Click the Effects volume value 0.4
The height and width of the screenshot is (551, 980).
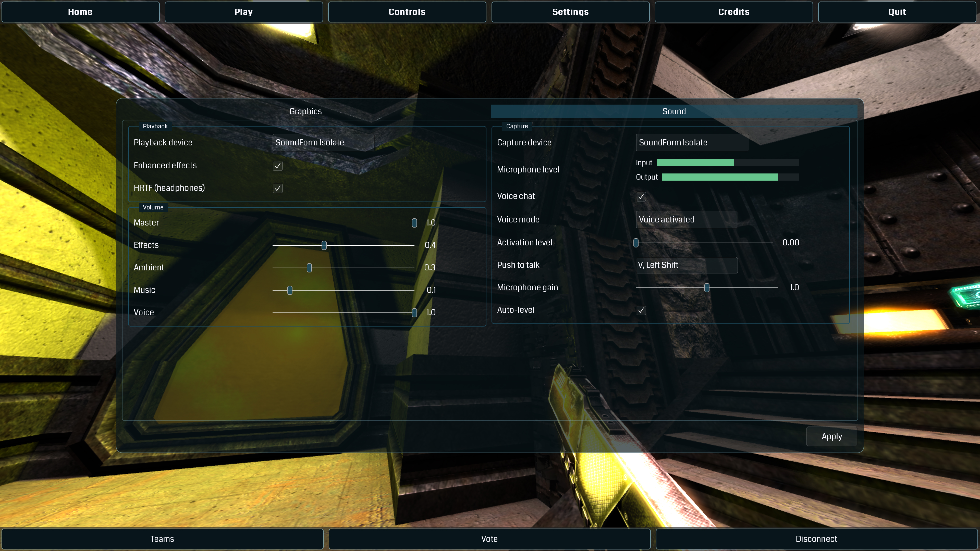point(430,245)
